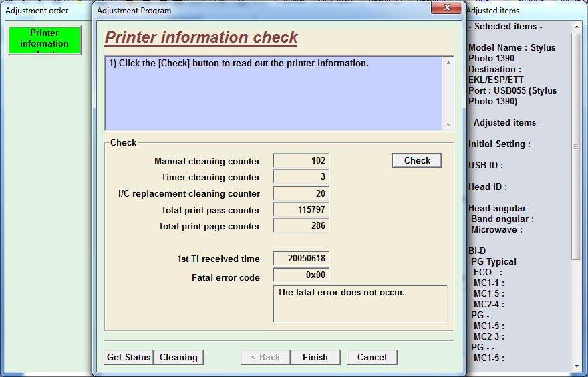Select the I/C replacement cleaning counter field
The width and height of the screenshot is (588, 377).
click(x=301, y=193)
